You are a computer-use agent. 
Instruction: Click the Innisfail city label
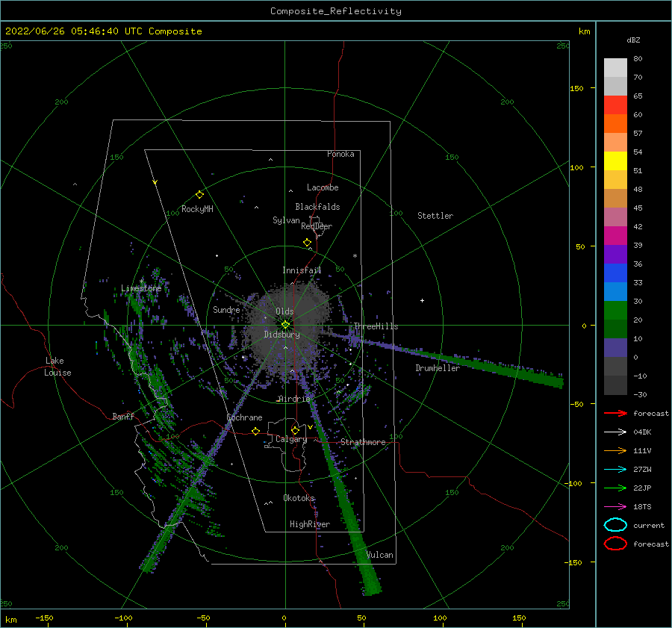tap(302, 270)
